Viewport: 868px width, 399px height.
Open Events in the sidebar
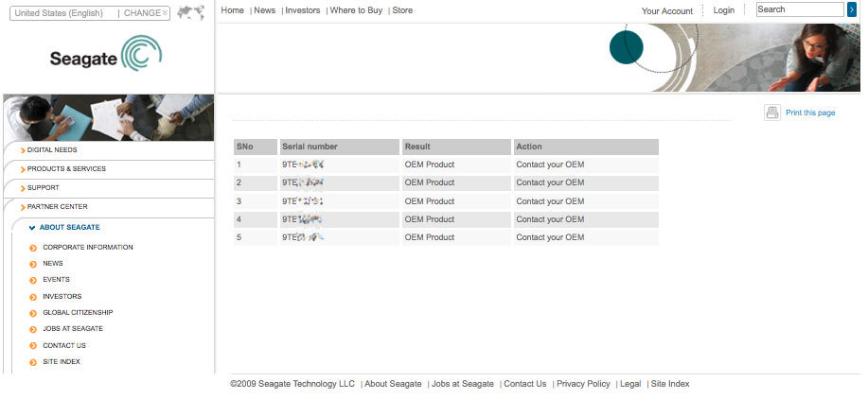57,280
